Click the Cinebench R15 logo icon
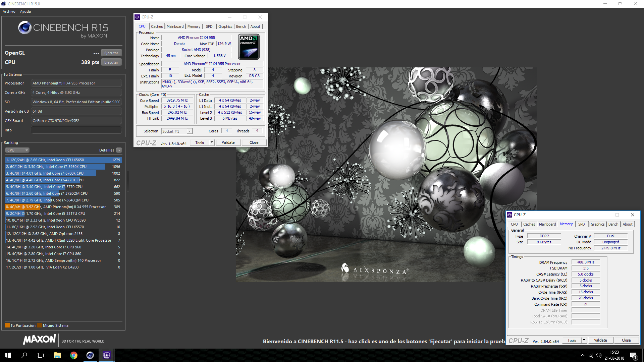Screen dimensions: 644x362 (x=25, y=28)
